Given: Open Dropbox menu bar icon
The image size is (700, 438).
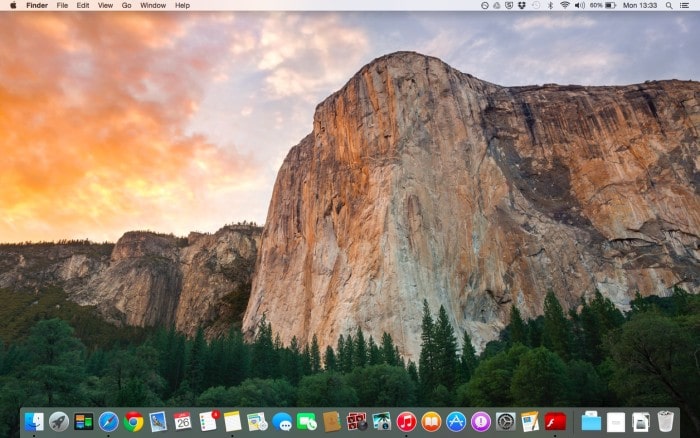Looking at the screenshot, I should pyautogui.click(x=522, y=5).
